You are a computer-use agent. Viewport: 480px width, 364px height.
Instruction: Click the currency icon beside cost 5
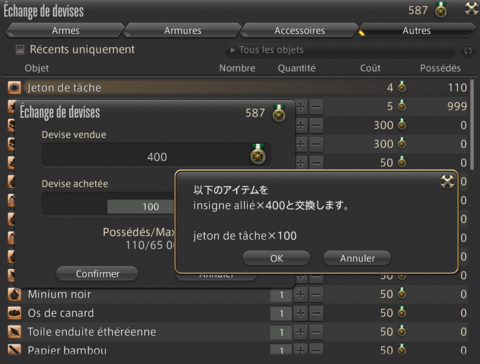point(402,106)
